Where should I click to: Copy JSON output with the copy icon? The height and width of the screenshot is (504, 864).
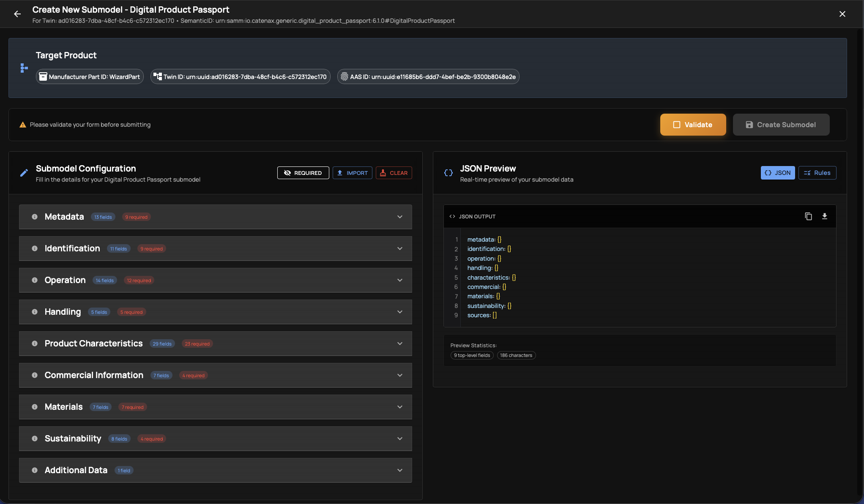(x=808, y=216)
